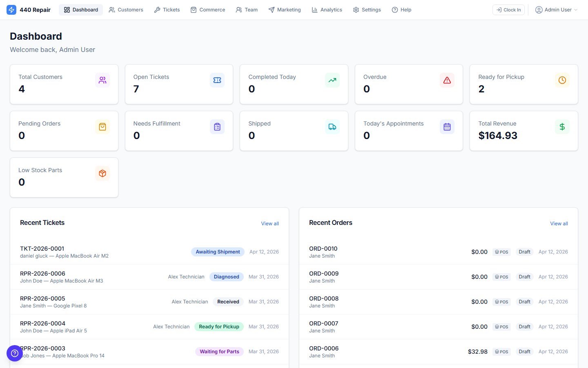Click the Completed Today trend arrow icon

click(332, 80)
